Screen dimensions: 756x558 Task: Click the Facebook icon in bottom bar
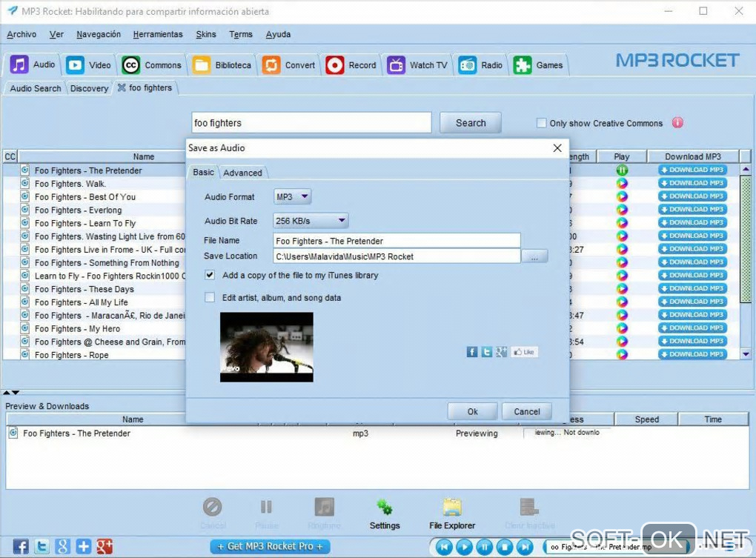click(x=20, y=546)
